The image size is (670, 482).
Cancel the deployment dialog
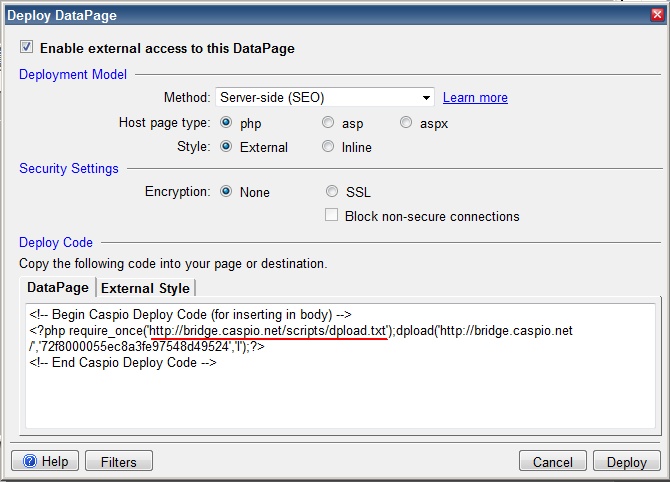point(553,461)
